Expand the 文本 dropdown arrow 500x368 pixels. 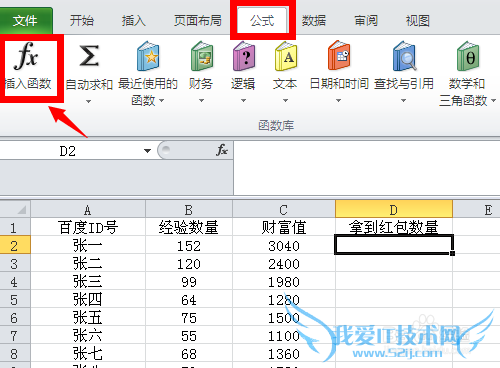285,100
